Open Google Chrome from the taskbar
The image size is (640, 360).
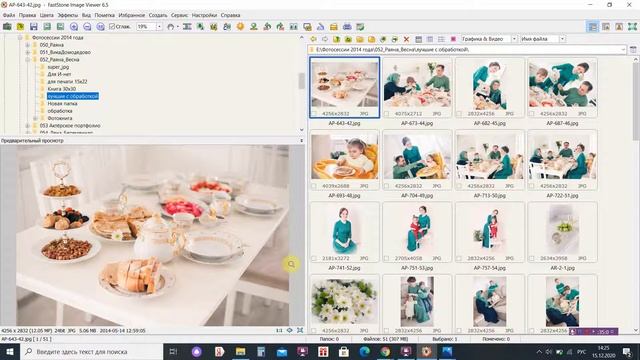385,351
